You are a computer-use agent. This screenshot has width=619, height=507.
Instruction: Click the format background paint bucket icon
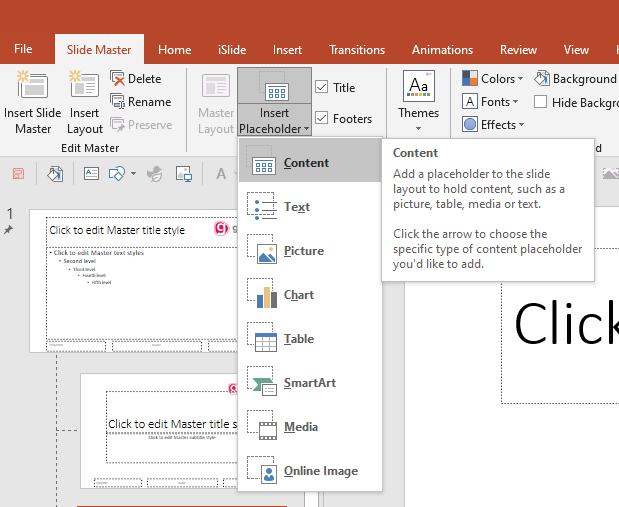[x=55, y=173]
